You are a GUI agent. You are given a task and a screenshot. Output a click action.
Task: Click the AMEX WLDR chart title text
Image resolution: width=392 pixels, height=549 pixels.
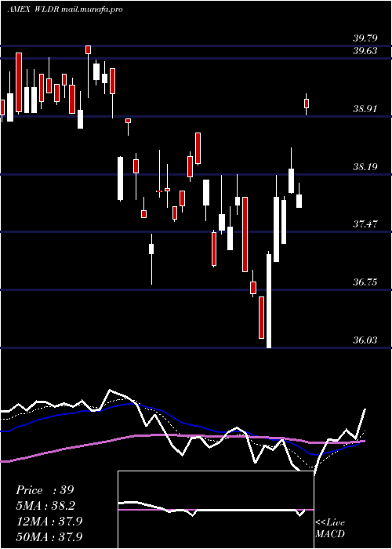[65, 9]
